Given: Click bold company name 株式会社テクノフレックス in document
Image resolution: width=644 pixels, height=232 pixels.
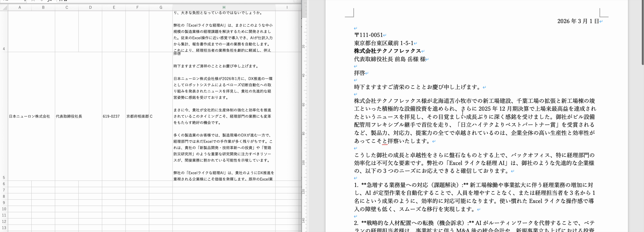Looking at the screenshot, I should [x=387, y=51].
